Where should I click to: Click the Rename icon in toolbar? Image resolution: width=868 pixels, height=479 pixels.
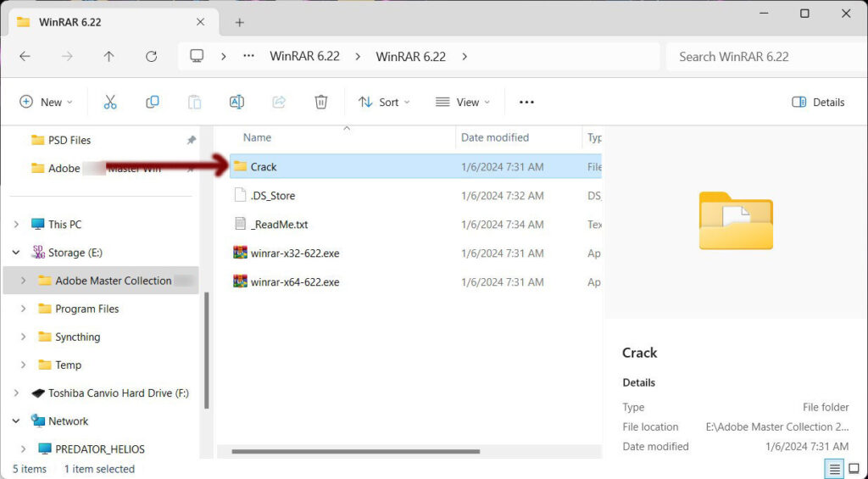click(236, 102)
